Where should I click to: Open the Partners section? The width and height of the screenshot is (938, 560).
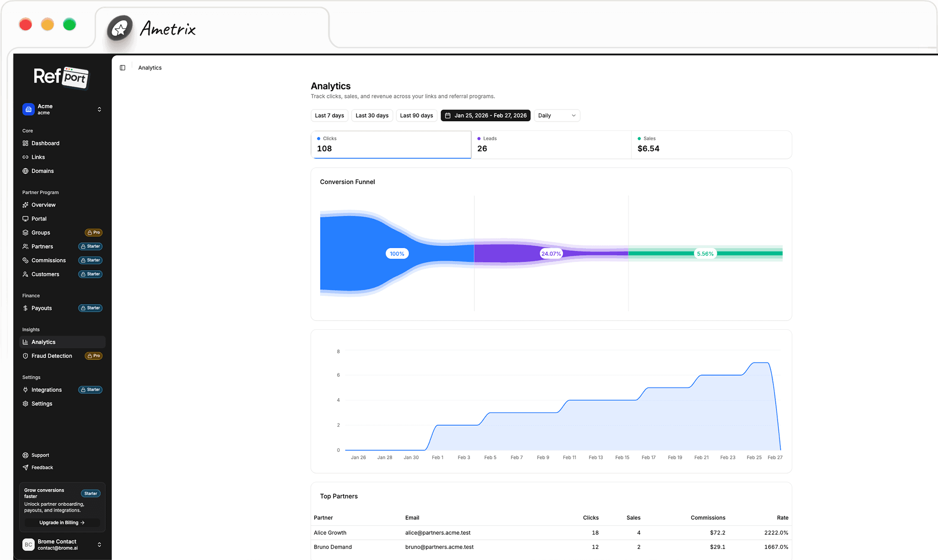tap(42, 246)
